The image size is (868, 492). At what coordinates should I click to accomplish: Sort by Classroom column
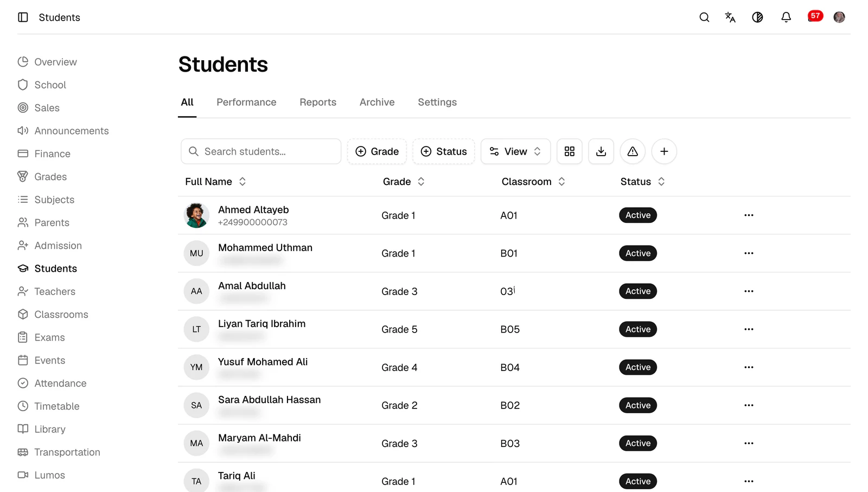click(534, 182)
